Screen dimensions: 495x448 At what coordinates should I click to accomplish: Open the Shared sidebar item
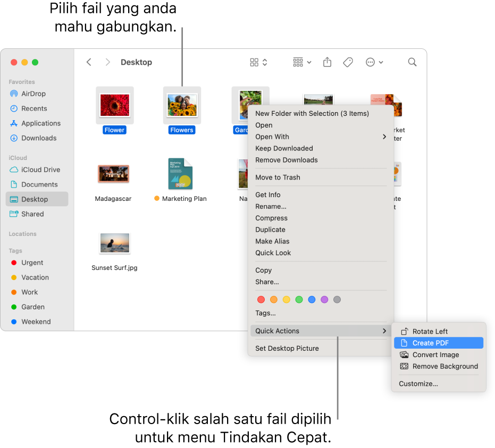[37, 214]
